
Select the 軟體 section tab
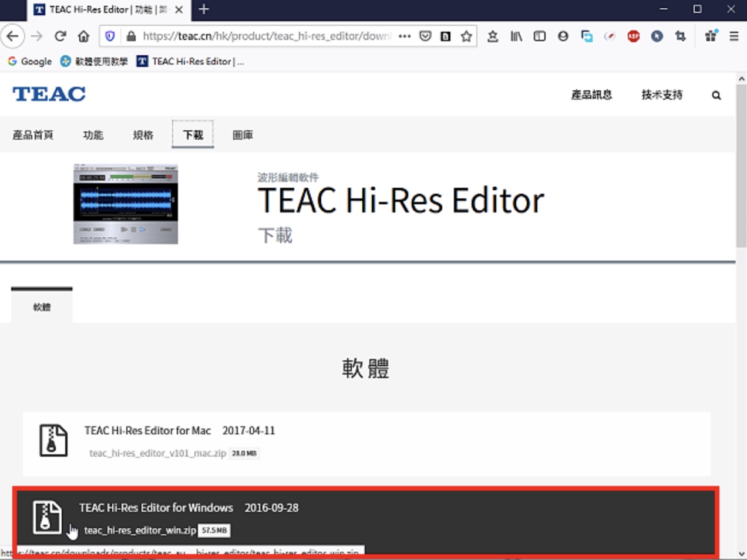coord(42,306)
